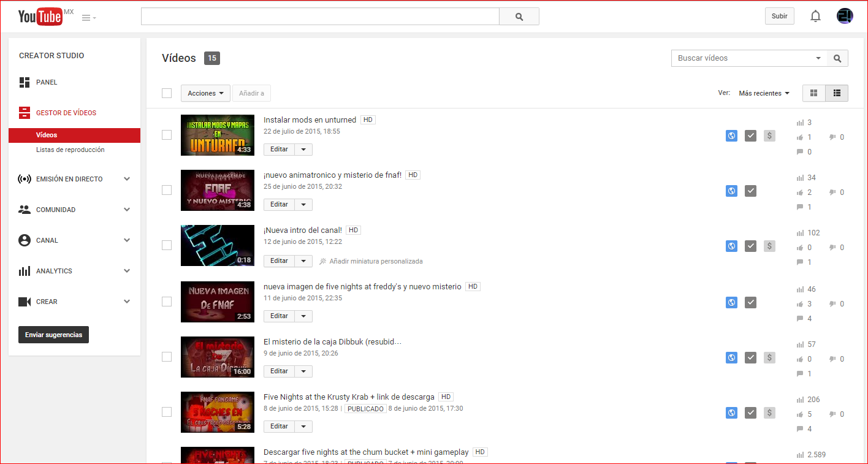This screenshot has width=868, height=464.
Task: Open title link Descargar five nights at the chum bucket
Action: [x=366, y=452]
